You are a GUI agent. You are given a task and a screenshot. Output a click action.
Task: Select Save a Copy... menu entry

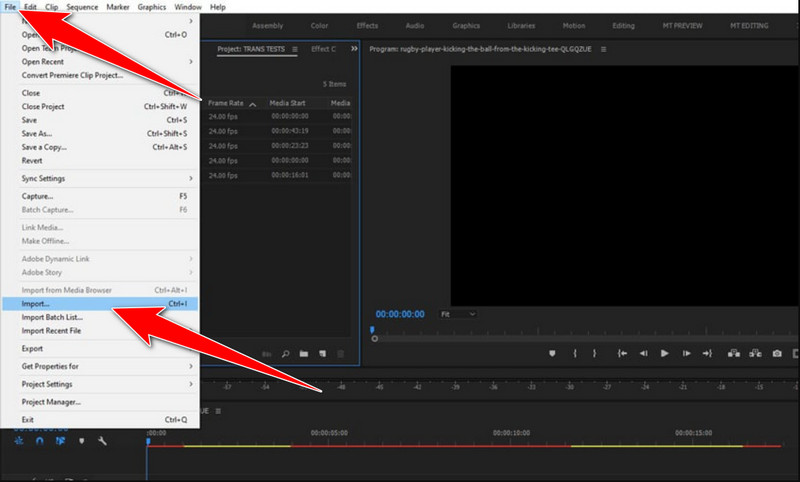(x=100, y=147)
